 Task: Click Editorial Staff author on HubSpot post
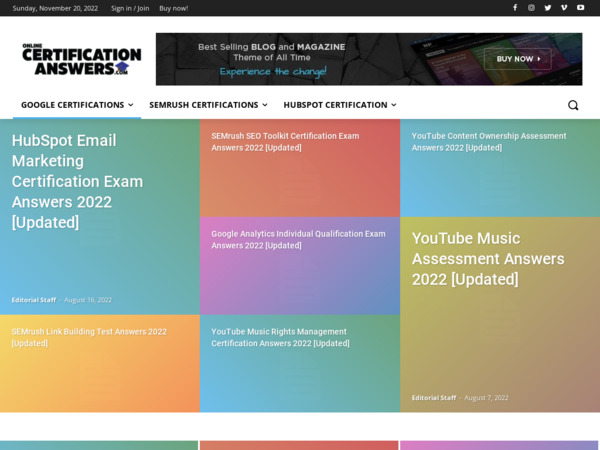click(x=34, y=300)
